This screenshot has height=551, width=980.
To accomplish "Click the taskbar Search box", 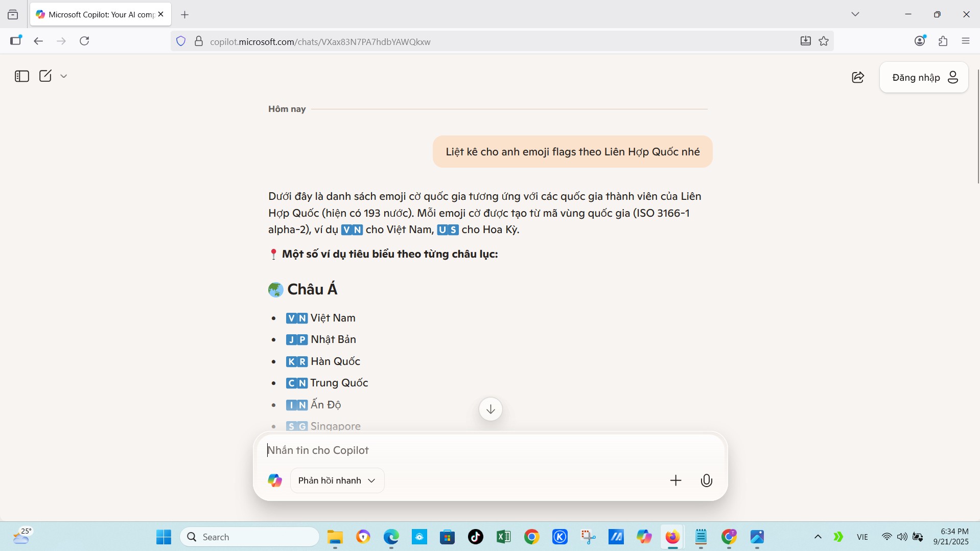I will click(x=250, y=537).
